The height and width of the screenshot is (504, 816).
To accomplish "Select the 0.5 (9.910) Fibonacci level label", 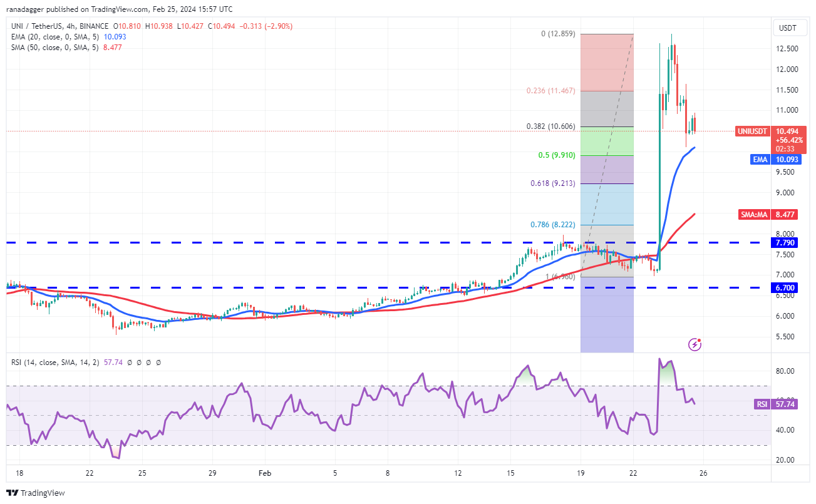I will pos(556,155).
